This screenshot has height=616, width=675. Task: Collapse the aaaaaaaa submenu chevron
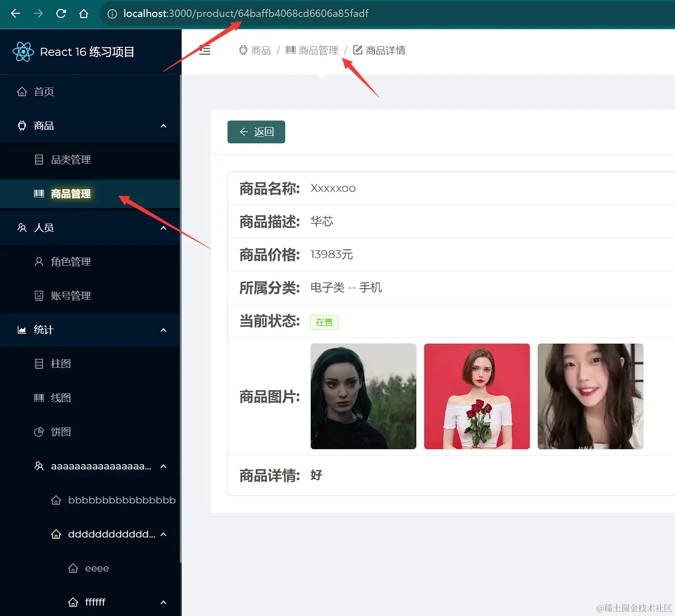click(x=164, y=466)
